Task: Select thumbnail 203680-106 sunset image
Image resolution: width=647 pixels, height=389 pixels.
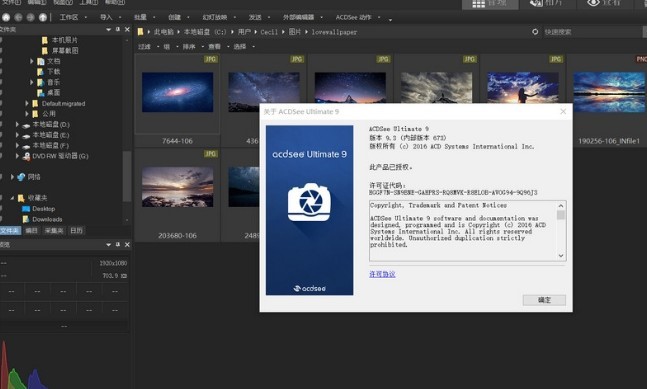Action: pyautogui.click(x=177, y=187)
